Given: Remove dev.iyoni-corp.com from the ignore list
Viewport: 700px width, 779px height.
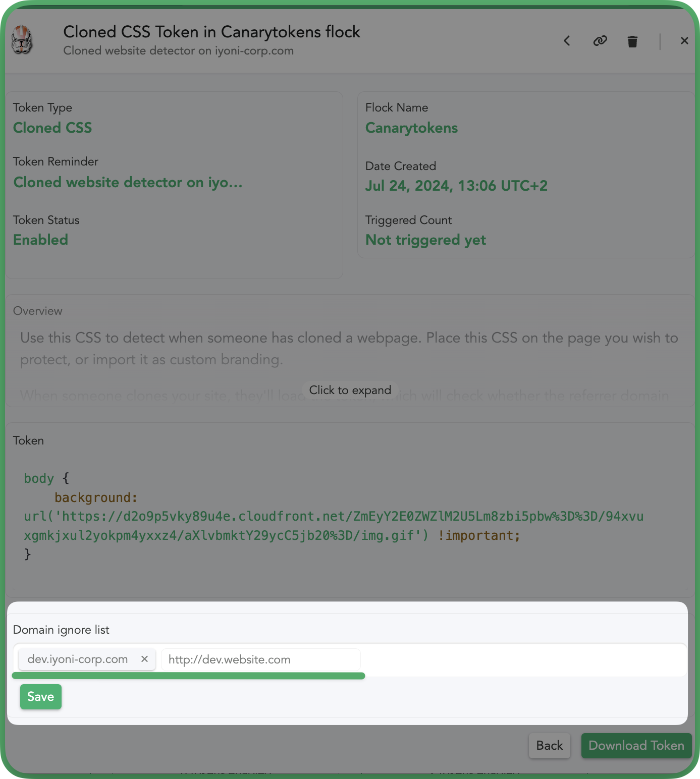Looking at the screenshot, I should click(144, 659).
